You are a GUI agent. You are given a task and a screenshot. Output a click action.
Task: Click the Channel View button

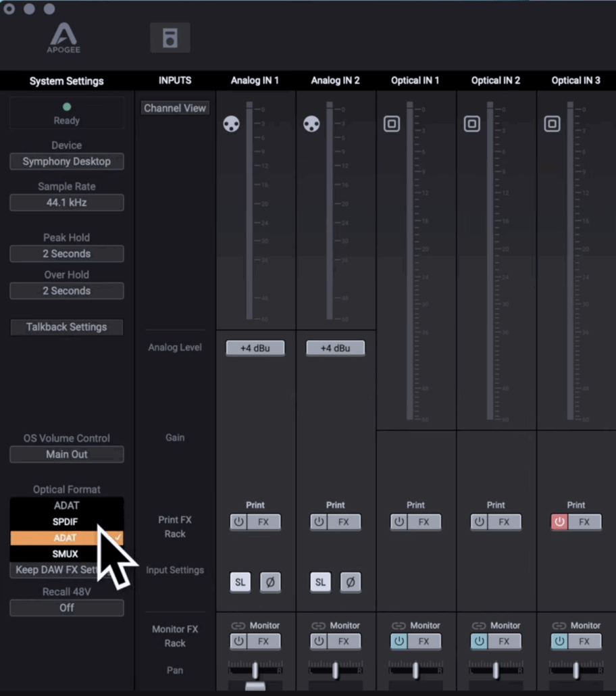[175, 108]
